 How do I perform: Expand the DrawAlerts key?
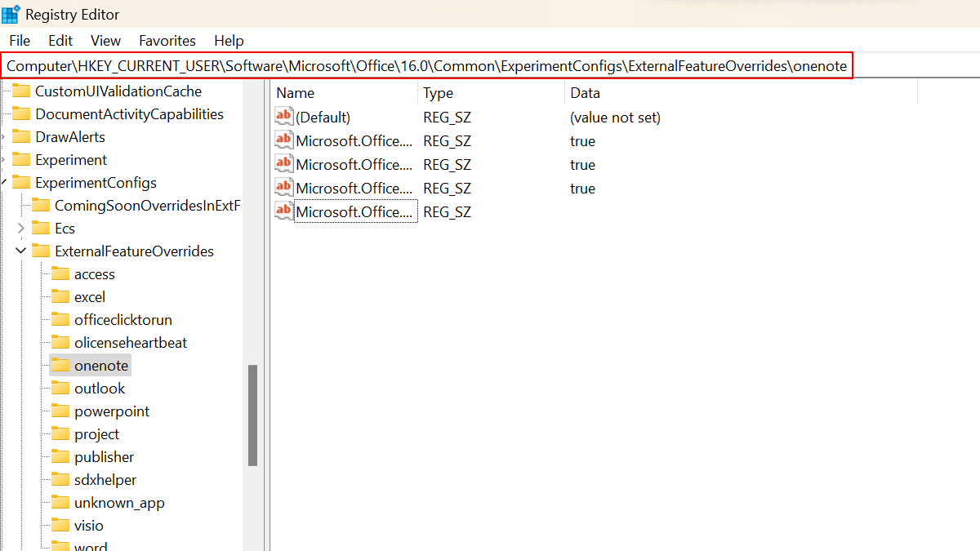3,137
